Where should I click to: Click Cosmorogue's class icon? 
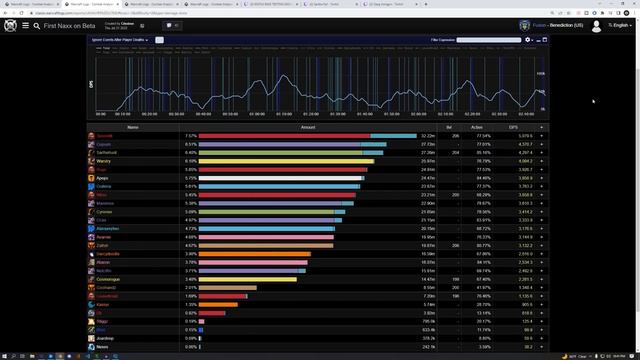click(x=91, y=279)
